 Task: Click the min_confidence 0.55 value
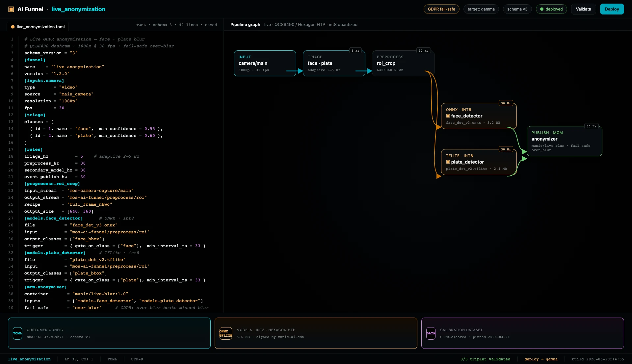click(149, 129)
